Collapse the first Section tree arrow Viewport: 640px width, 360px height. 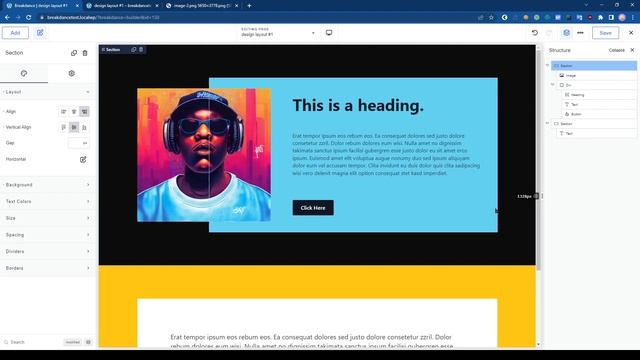pos(548,65)
